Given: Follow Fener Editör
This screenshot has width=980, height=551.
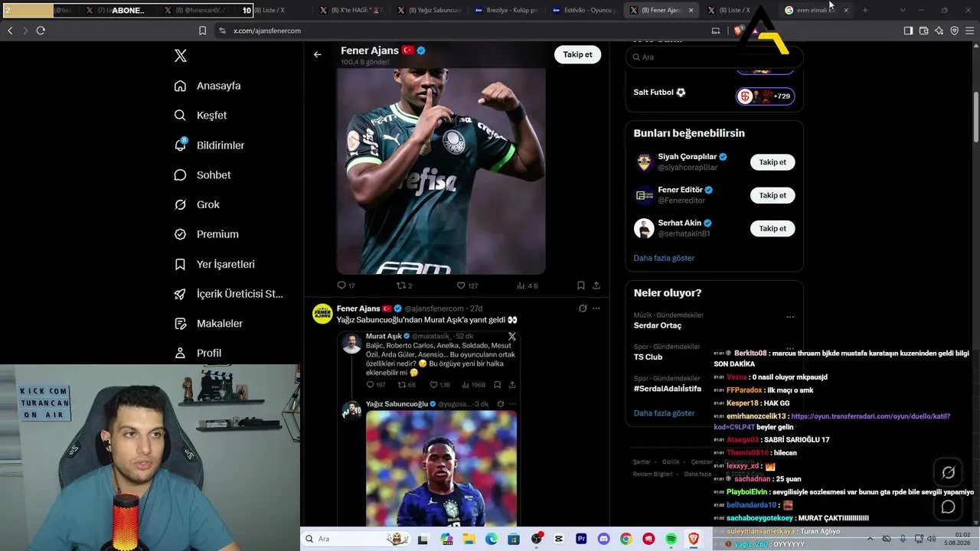Looking at the screenshot, I should [773, 195].
